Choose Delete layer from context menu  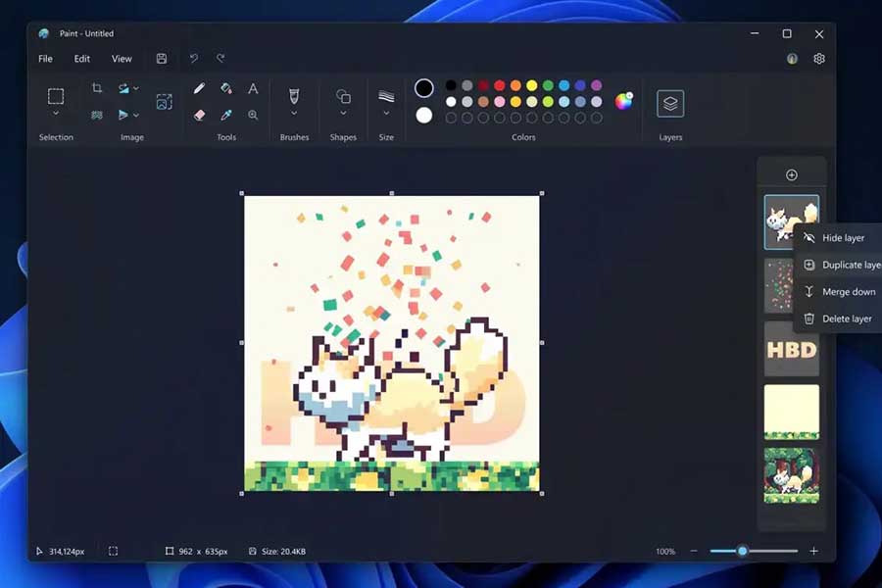pos(838,319)
